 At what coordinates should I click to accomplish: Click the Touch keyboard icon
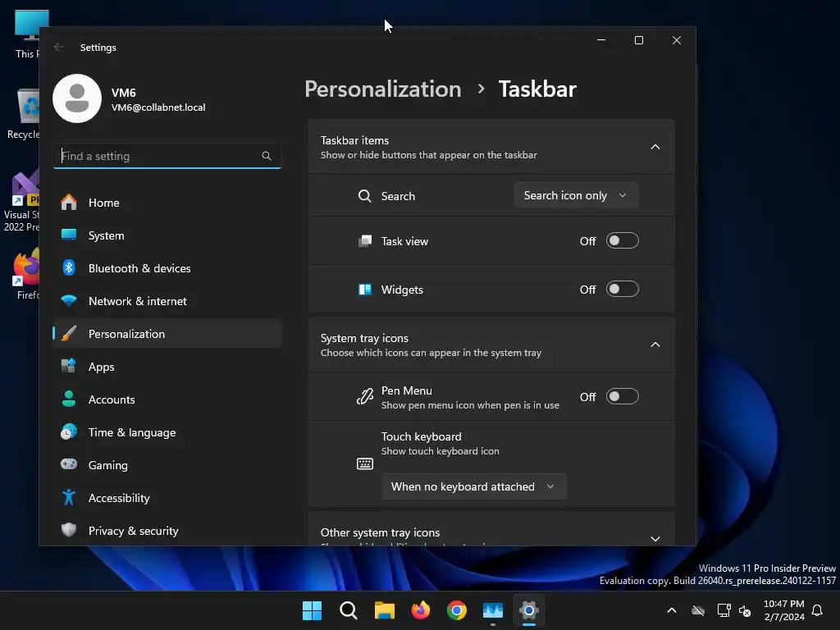click(365, 463)
